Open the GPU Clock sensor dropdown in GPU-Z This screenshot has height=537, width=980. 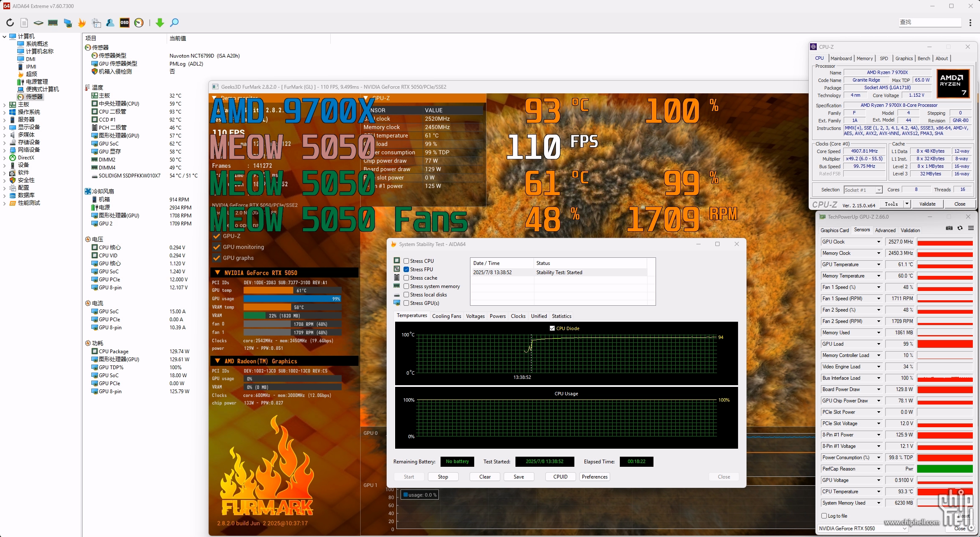click(x=879, y=242)
